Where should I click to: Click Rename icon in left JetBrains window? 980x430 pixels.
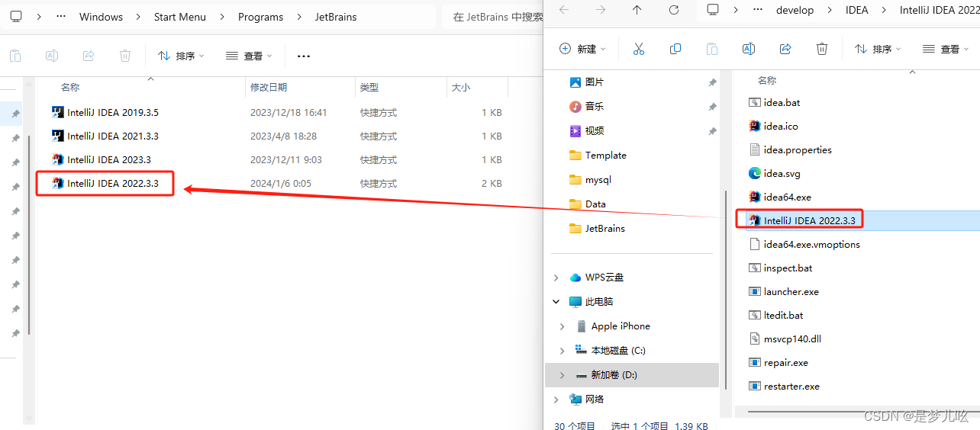pos(52,56)
